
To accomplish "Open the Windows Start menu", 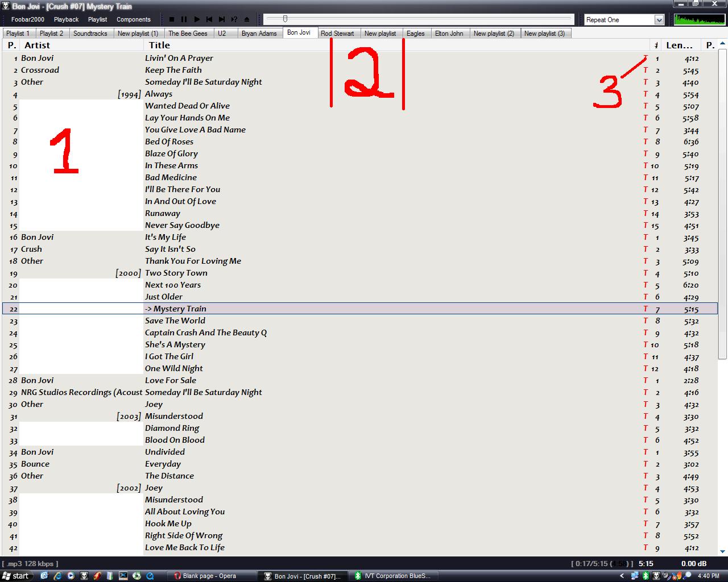I will click(16, 576).
